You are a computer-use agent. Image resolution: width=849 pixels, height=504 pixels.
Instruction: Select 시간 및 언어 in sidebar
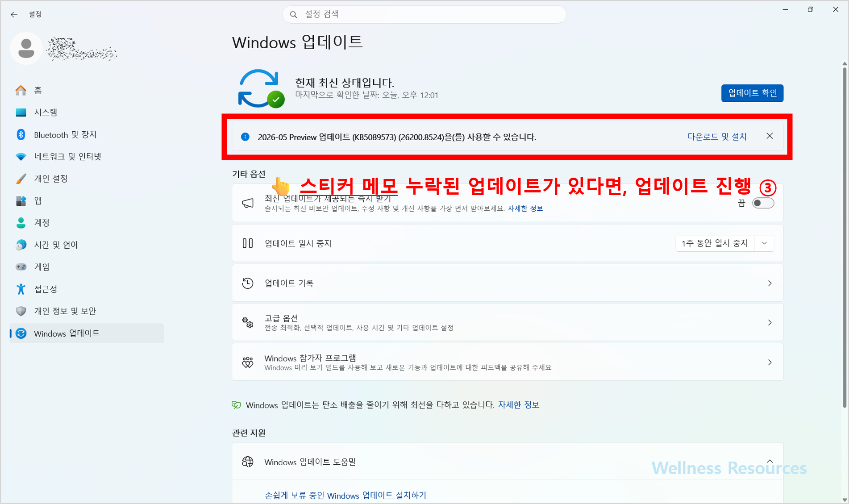87,245
